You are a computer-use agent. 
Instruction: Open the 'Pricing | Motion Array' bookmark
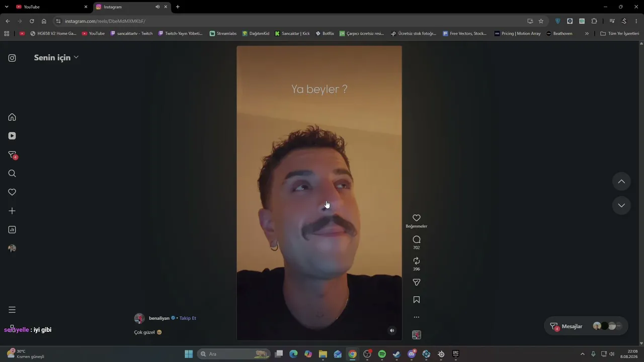pos(518,34)
